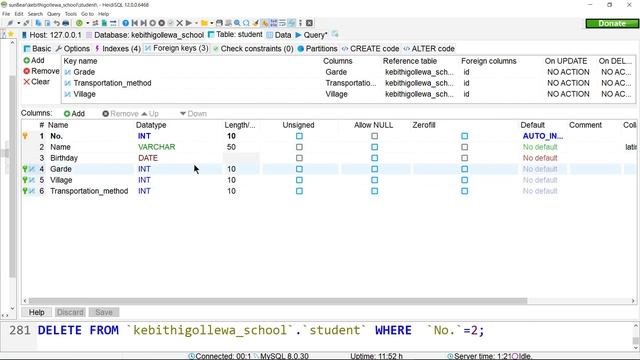640x360 pixels.
Task: Open dropdown arrow beside refresh icon
Action: pyautogui.click(x=87, y=23)
